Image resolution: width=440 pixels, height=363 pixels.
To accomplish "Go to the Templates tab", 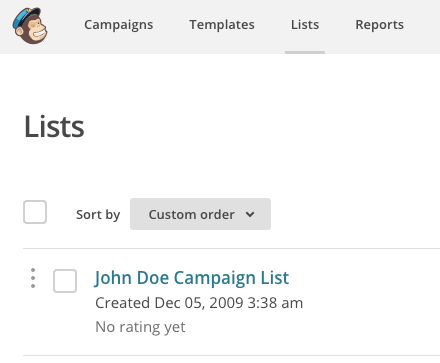I will click(x=222, y=25).
